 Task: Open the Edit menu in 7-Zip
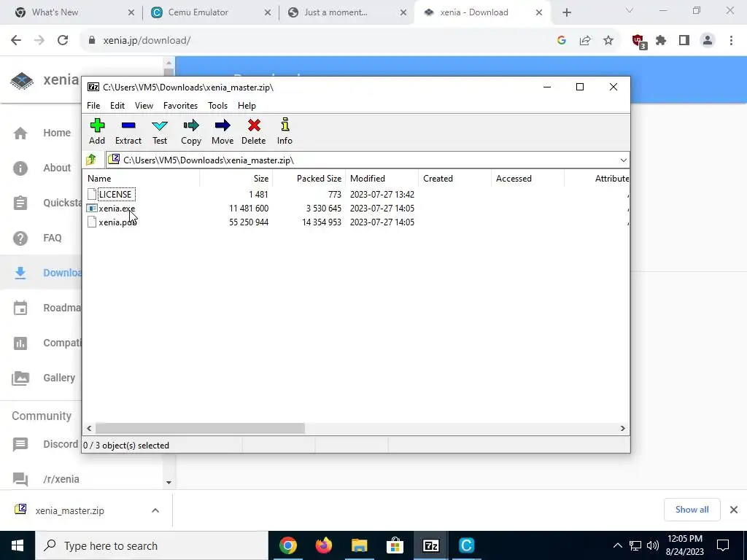coord(117,106)
